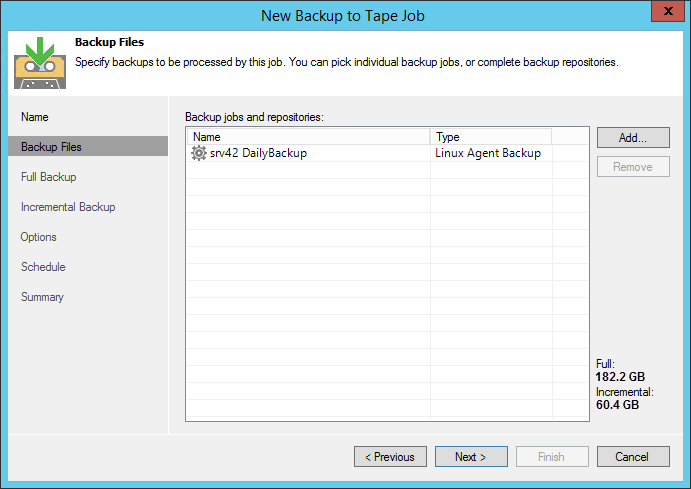Click the Finish button
This screenshot has height=489, width=691.
click(551, 457)
